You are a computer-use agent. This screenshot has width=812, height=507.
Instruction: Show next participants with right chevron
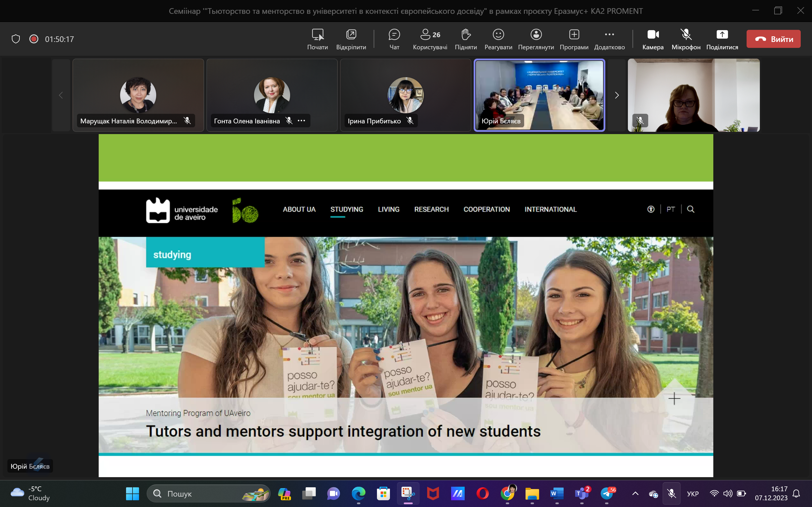pyautogui.click(x=617, y=95)
